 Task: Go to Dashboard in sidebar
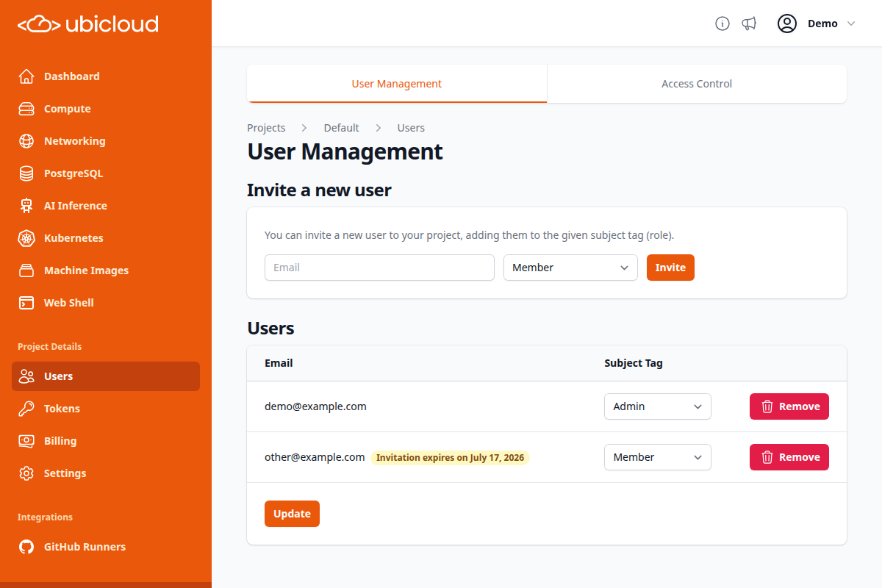pos(106,76)
